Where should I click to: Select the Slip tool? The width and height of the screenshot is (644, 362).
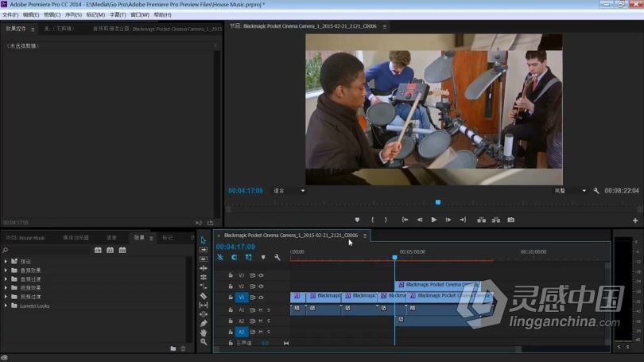click(204, 305)
